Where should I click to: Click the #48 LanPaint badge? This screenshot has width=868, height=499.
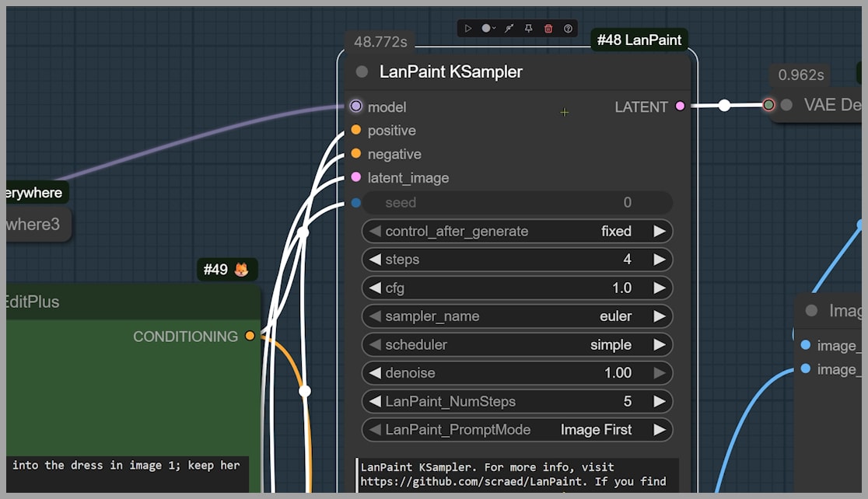click(639, 40)
